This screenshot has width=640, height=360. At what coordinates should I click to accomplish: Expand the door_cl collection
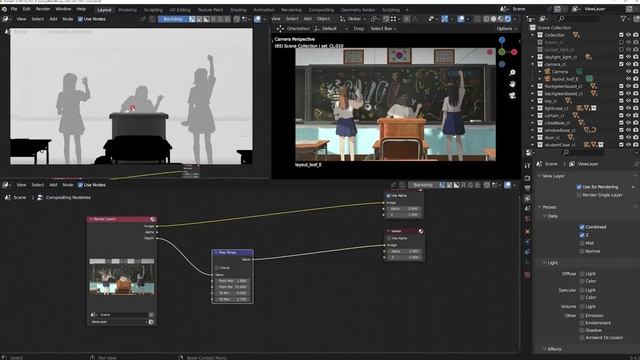pos(533,138)
